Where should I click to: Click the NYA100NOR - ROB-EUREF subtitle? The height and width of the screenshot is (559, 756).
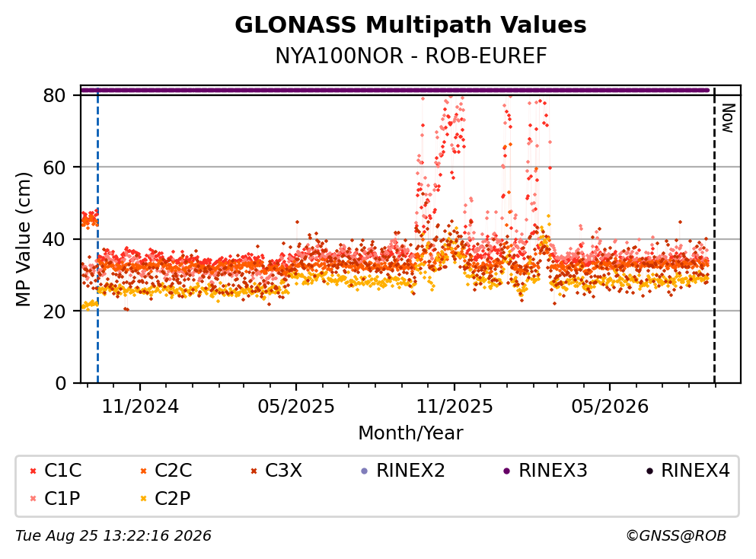411,56
